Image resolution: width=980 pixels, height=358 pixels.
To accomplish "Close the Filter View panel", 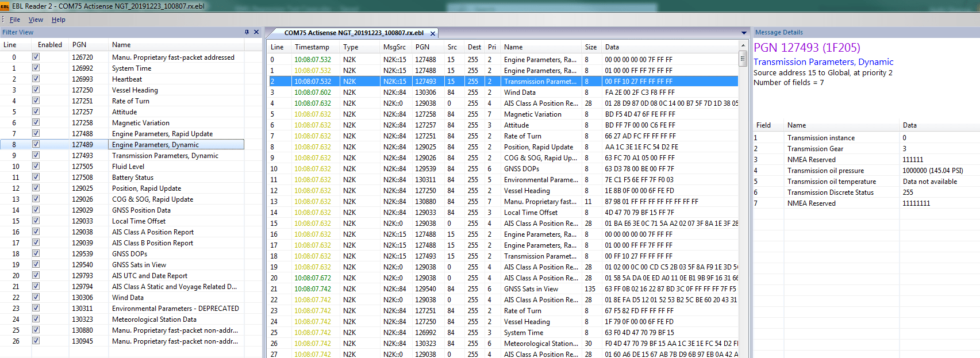I will [x=256, y=32].
